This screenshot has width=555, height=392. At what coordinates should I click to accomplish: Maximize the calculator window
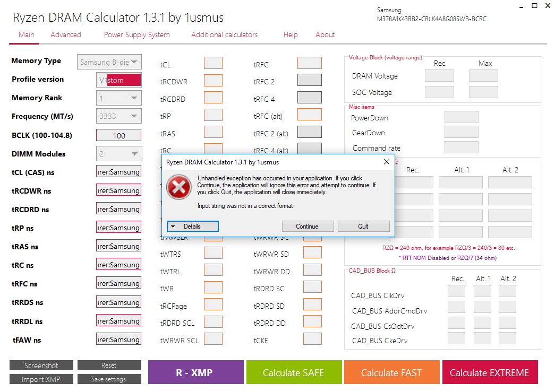point(534,6)
